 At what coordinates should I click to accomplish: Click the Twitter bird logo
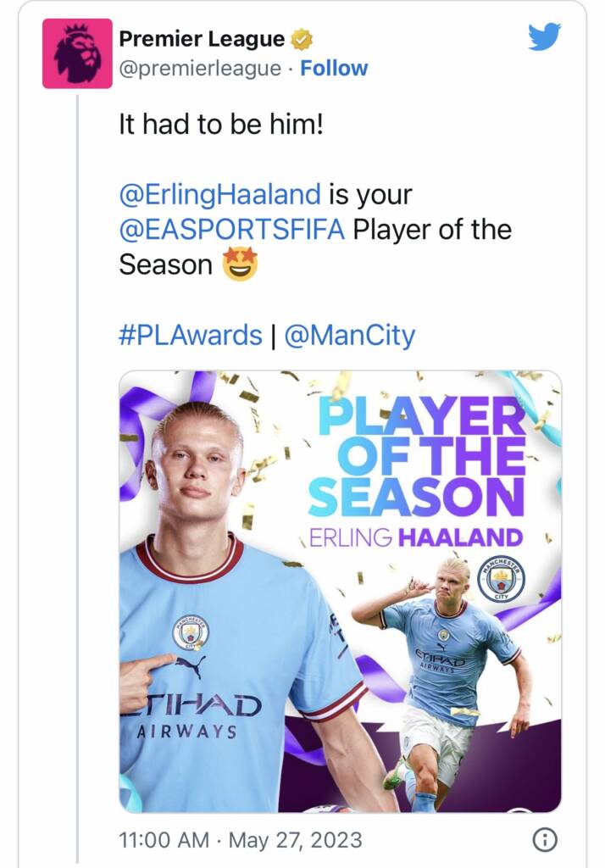point(544,36)
